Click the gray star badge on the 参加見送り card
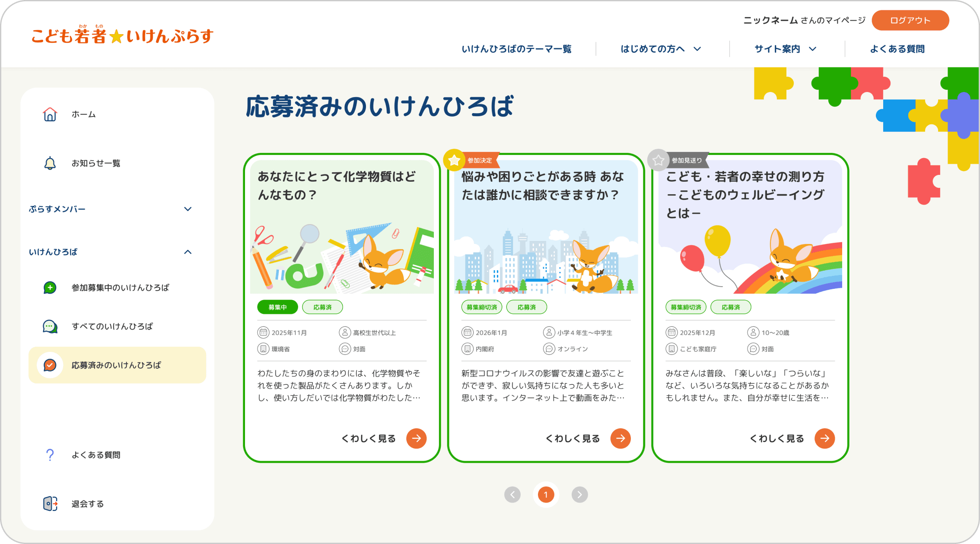The width and height of the screenshot is (980, 544). click(658, 160)
